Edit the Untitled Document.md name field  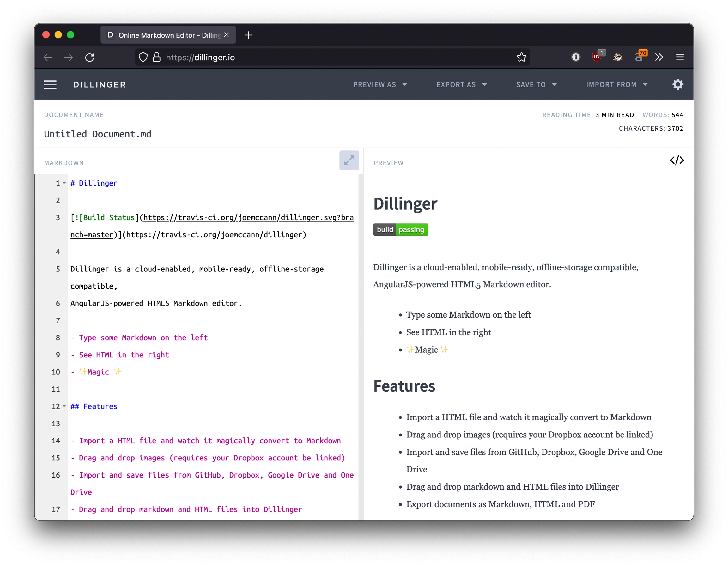coord(98,134)
